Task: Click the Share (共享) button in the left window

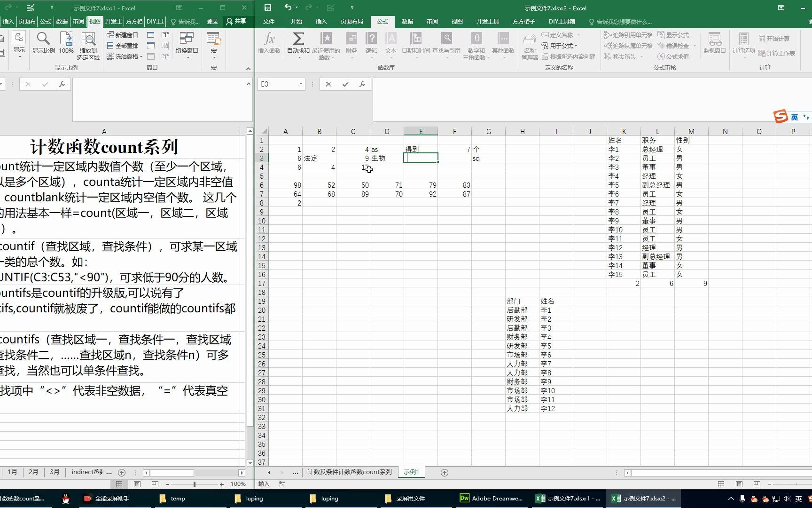Action: click(236, 21)
